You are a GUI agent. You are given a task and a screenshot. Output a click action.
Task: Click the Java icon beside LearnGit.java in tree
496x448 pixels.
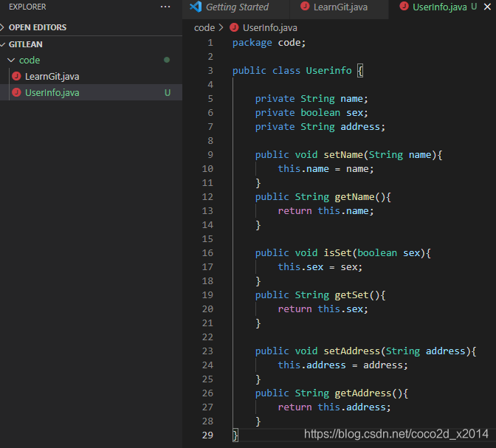pos(16,76)
